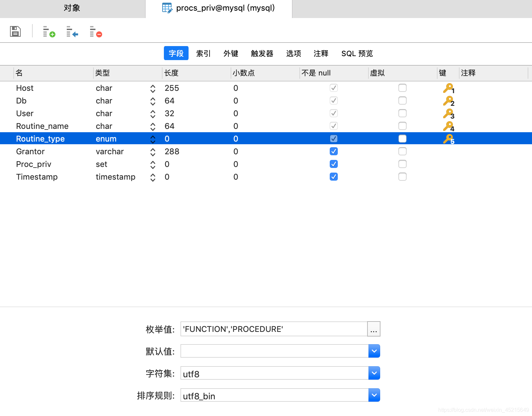
Task: Switch to the 索引 indexes tab
Action: coord(203,53)
